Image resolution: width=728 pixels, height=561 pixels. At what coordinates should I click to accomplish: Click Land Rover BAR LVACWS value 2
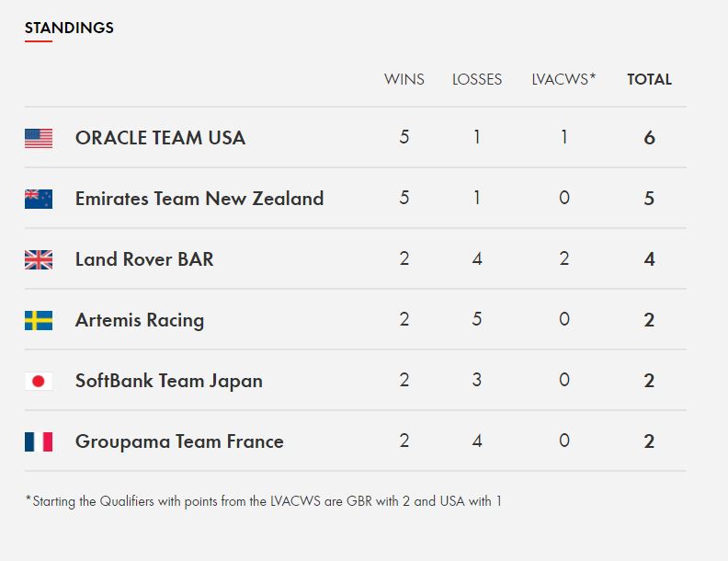coord(563,258)
